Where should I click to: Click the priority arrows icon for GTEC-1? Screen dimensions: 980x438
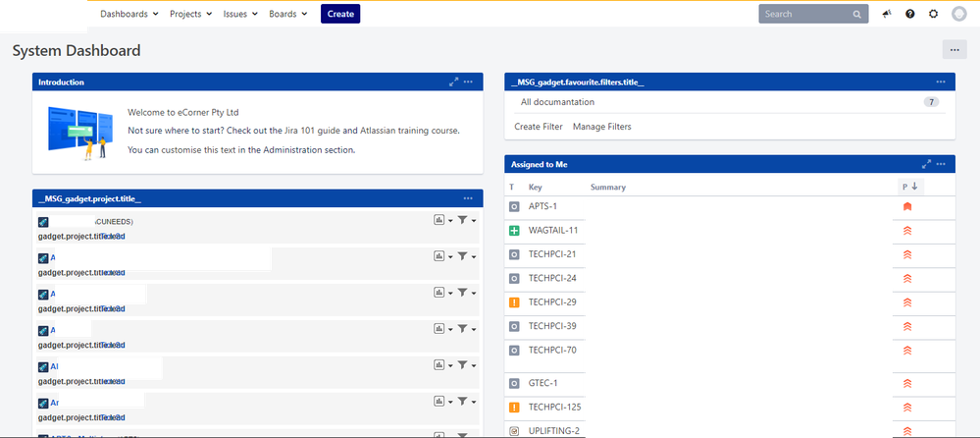(x=907, y=384)
